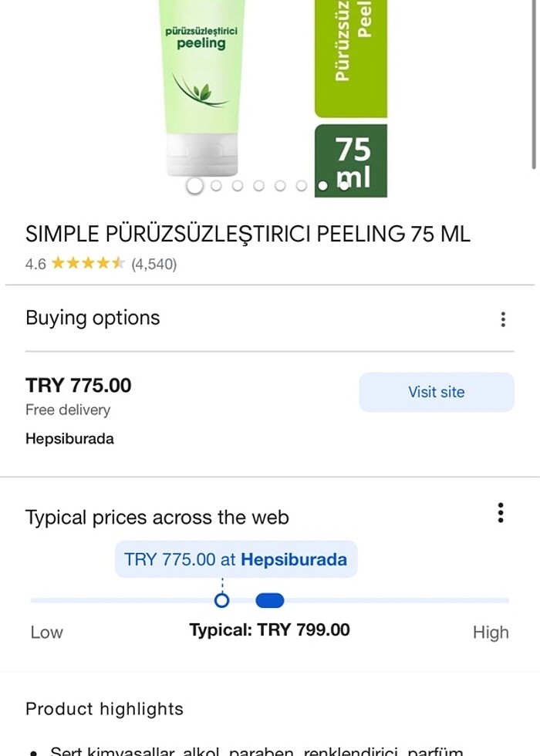The image size is (540, 756).
Task: Tap the 4.6 rating score
Action: tap(35, 264)
